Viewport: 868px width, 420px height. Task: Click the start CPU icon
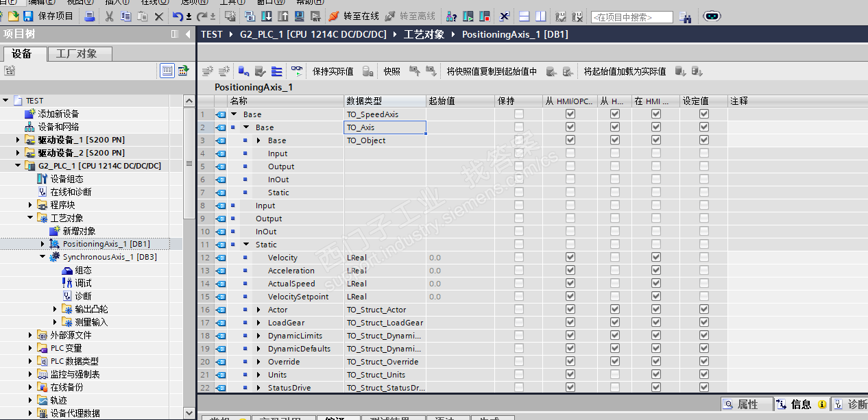(468, 16)
